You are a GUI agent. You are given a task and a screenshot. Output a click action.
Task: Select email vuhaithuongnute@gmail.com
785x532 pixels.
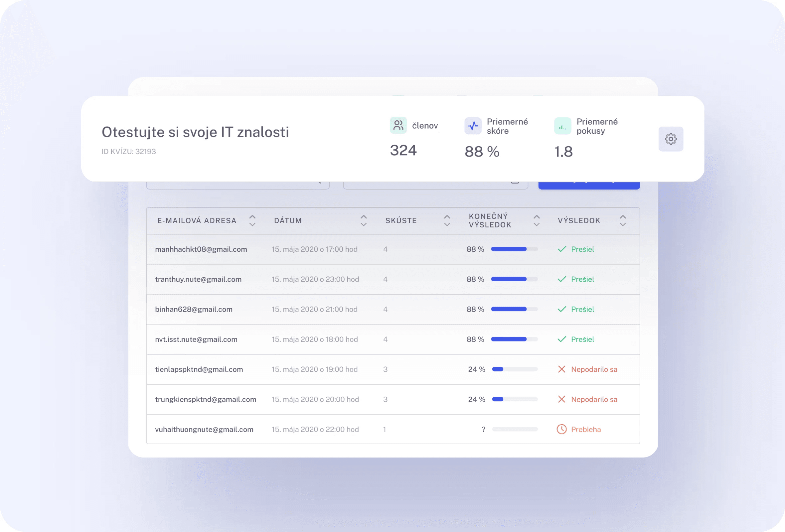coord(204,429)
